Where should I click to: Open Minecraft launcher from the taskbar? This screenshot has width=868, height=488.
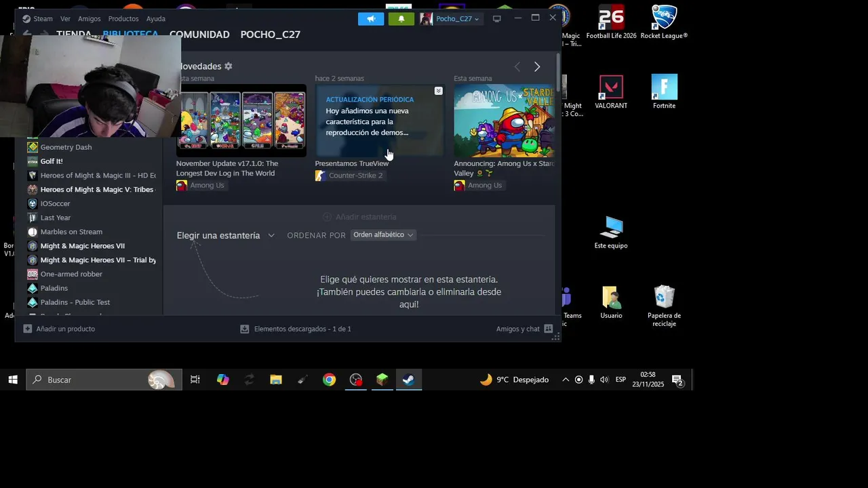[x=382, y=380]
